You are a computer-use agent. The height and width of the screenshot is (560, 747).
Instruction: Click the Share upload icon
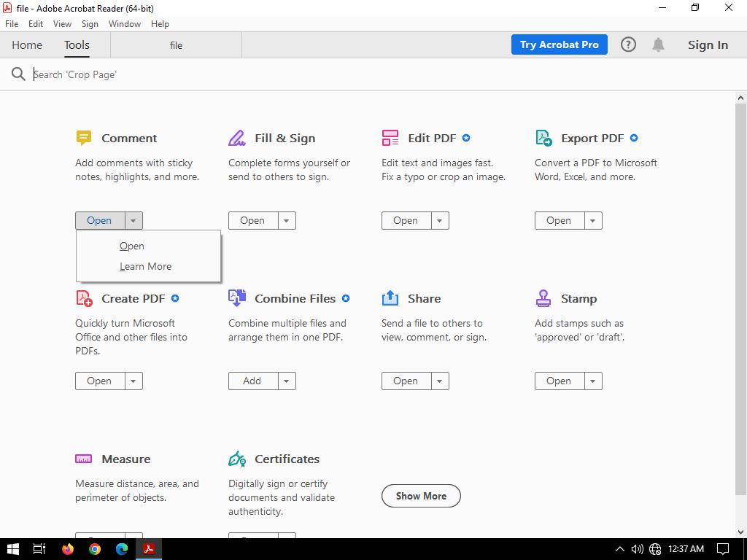390,298
